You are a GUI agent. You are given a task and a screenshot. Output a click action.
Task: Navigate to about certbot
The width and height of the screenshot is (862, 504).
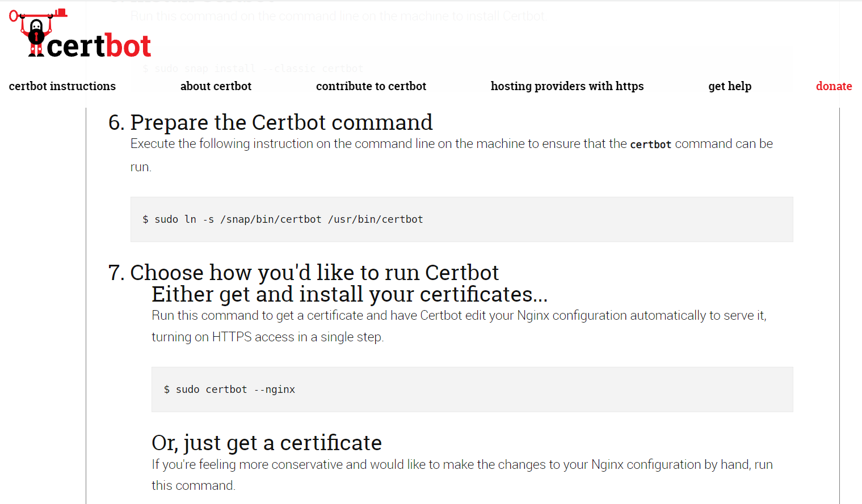point(216,86)
